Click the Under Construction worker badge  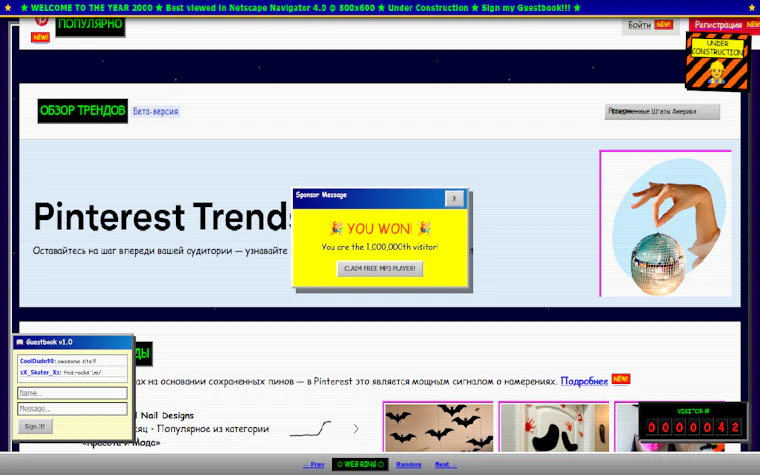[717, 62]
